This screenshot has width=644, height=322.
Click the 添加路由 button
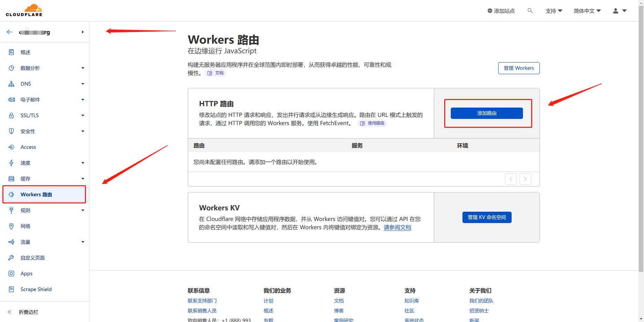[487, 113]
